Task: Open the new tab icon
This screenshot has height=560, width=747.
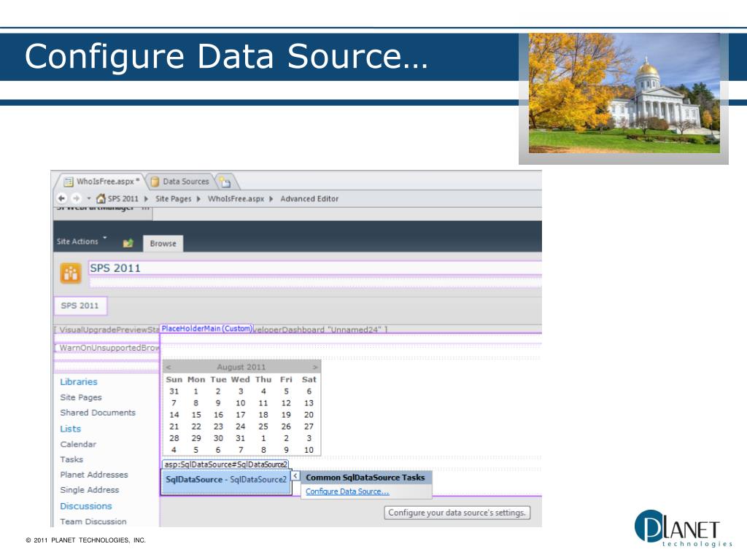Action: point(225,182)
